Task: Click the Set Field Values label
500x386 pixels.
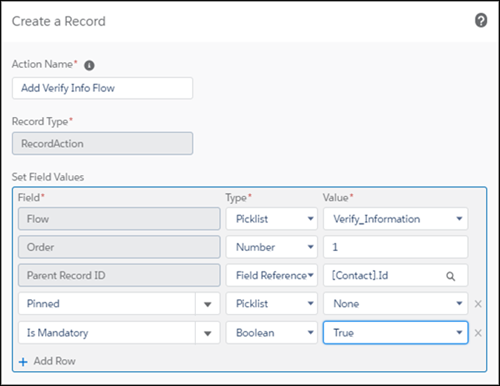Action: coord(48,177)
